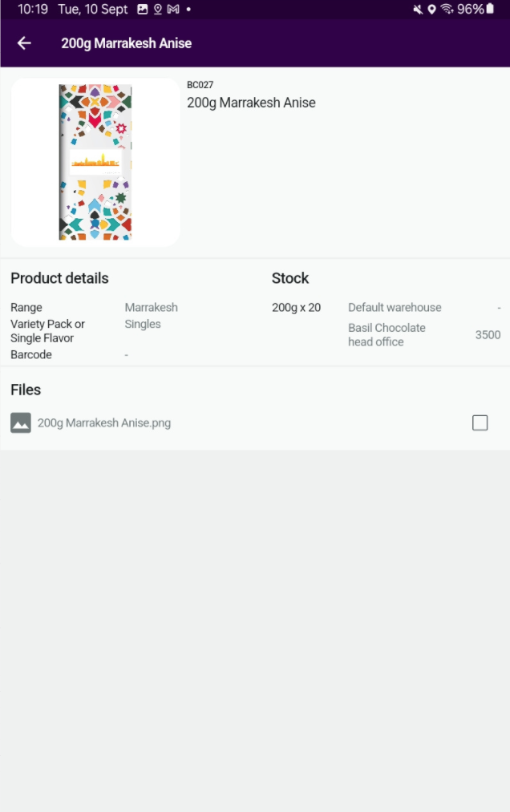This screenshot has height=812, width=510.
Task: Click the Singles variety value
Action: click(143, 324)
